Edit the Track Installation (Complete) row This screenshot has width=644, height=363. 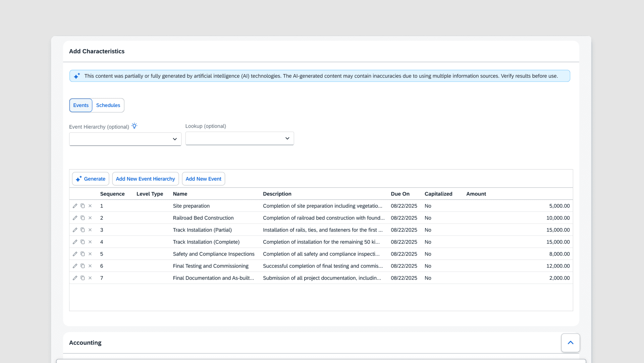point(75,242)
